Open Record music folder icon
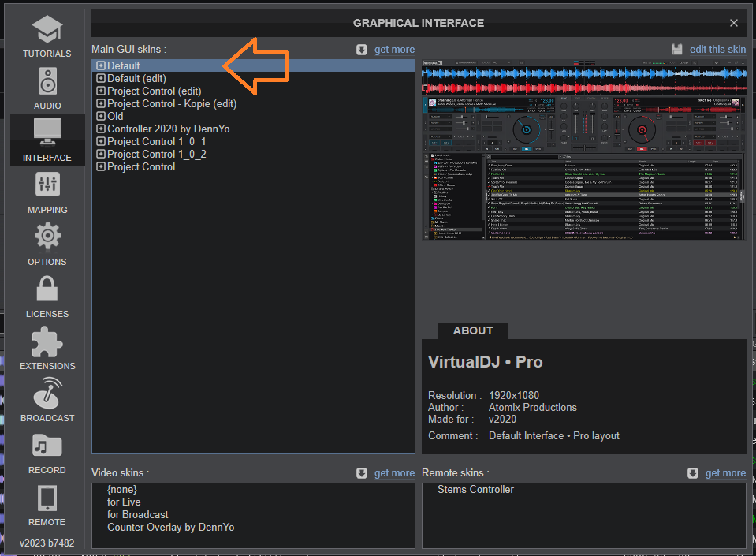Image resolution: width=756 pixels, height=556 pixels. (x=47, y=445)
